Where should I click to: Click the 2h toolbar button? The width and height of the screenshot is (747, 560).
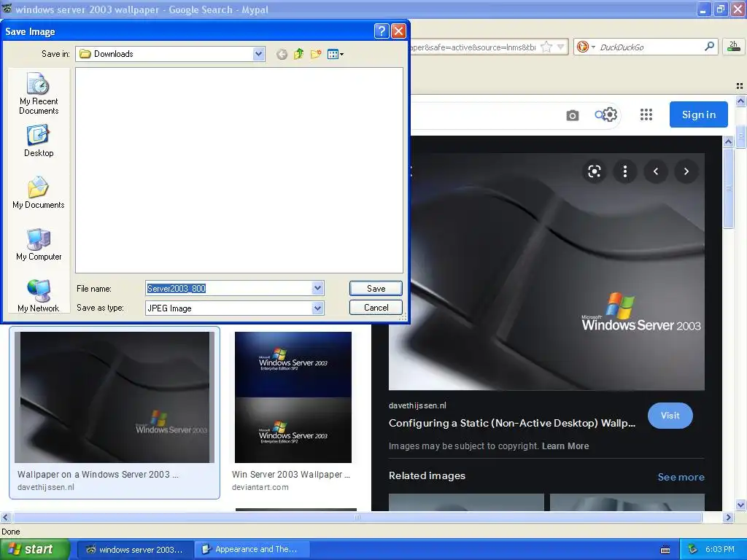[733, 46]
